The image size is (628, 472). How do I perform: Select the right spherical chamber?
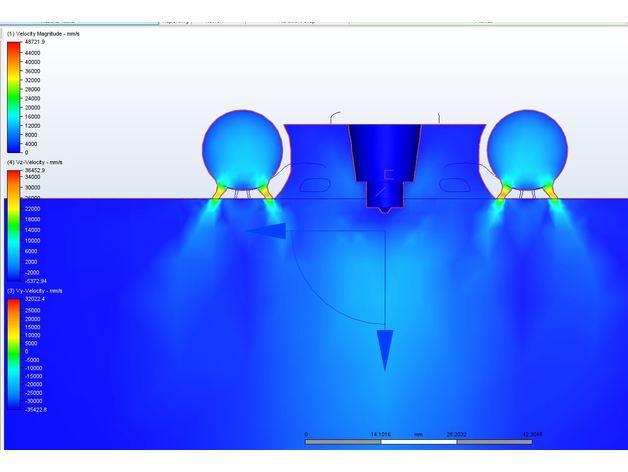pos(526,143)
